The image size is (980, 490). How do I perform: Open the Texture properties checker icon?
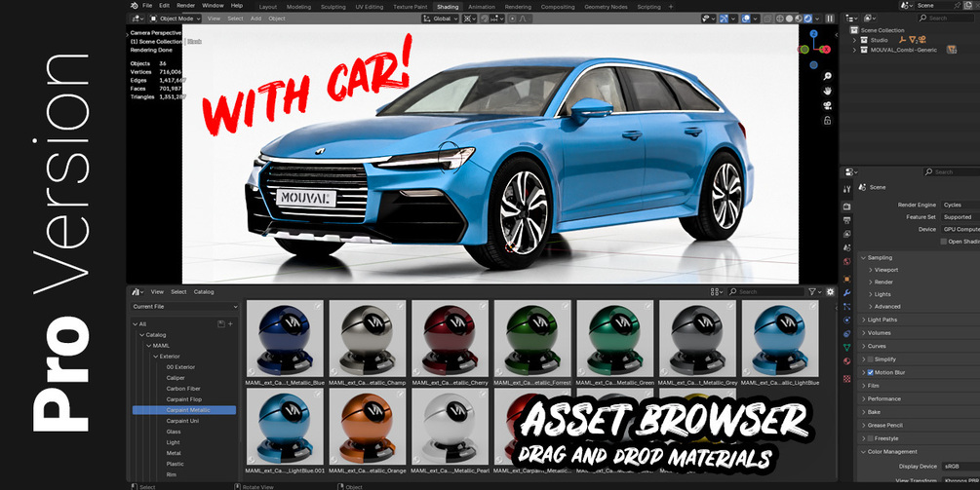pyautogui.click(x=846, y=378)
